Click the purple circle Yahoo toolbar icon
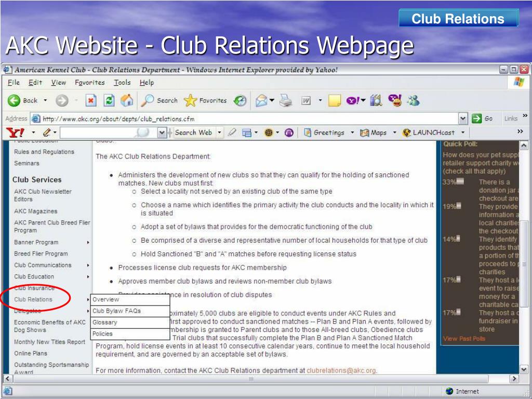 [289, 133]
